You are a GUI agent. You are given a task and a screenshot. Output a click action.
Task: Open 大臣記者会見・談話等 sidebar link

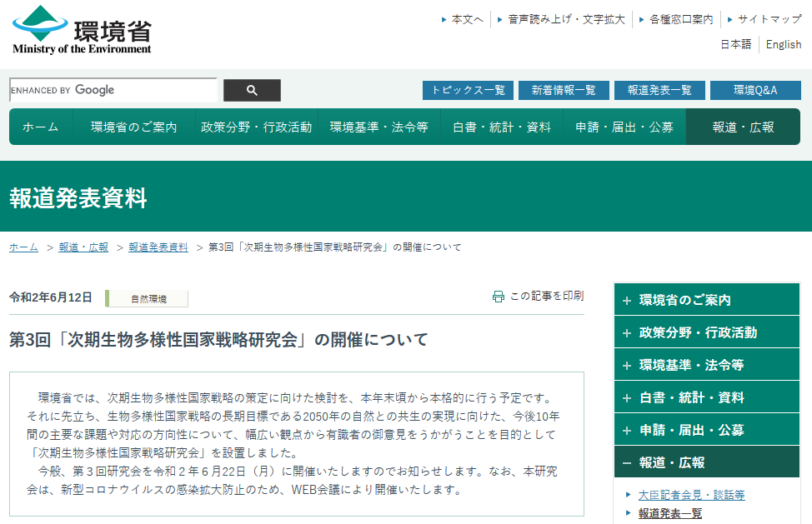tap(691, 495)
